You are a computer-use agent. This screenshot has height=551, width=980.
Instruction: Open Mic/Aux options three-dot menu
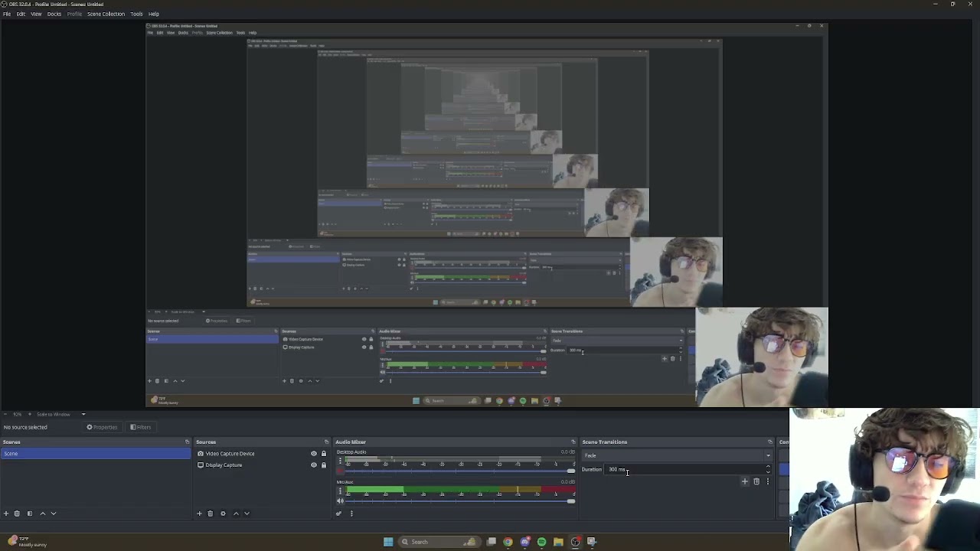tap(340, 491)
